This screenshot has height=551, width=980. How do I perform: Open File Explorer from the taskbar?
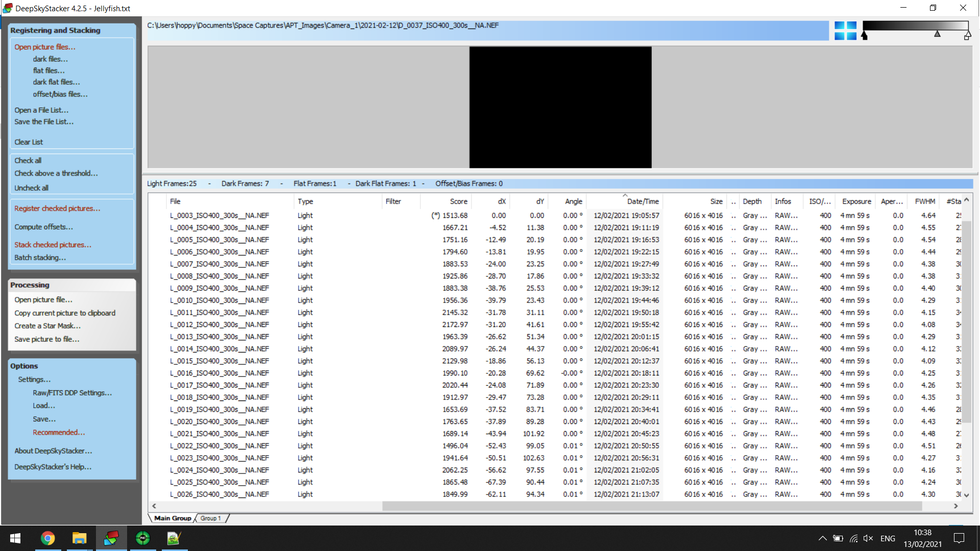[x=79, y=538]
